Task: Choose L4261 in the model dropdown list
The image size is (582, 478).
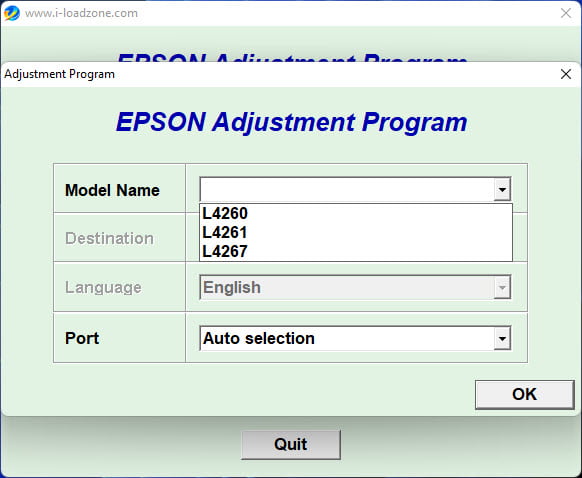Action: [356, 232]
